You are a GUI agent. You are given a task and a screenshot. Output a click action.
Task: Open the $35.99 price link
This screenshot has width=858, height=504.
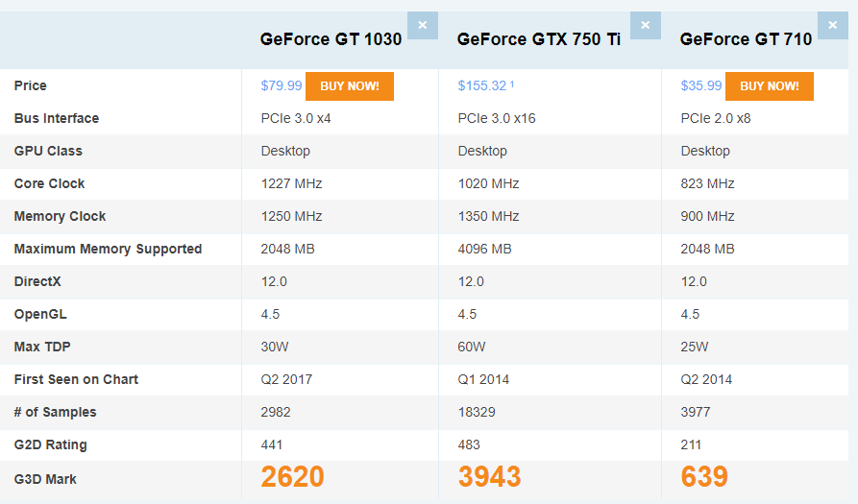click(x=701, y=86)
